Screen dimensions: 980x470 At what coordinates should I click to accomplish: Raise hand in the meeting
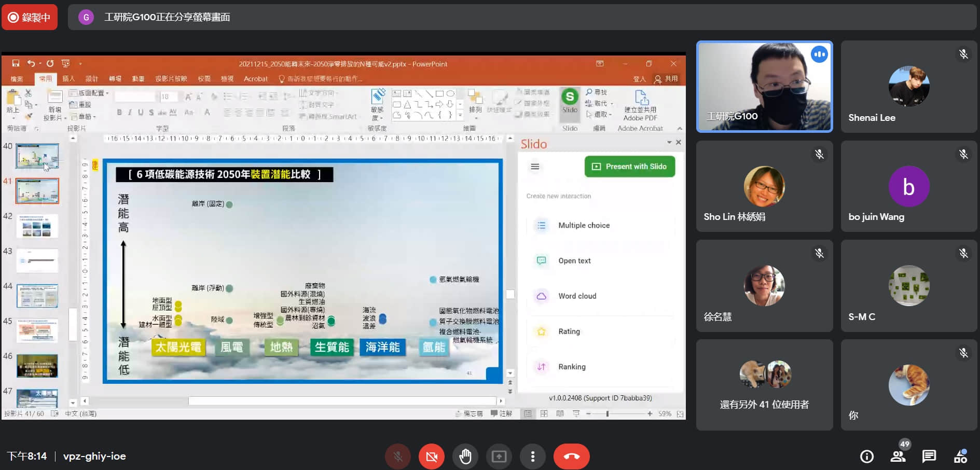465,457
